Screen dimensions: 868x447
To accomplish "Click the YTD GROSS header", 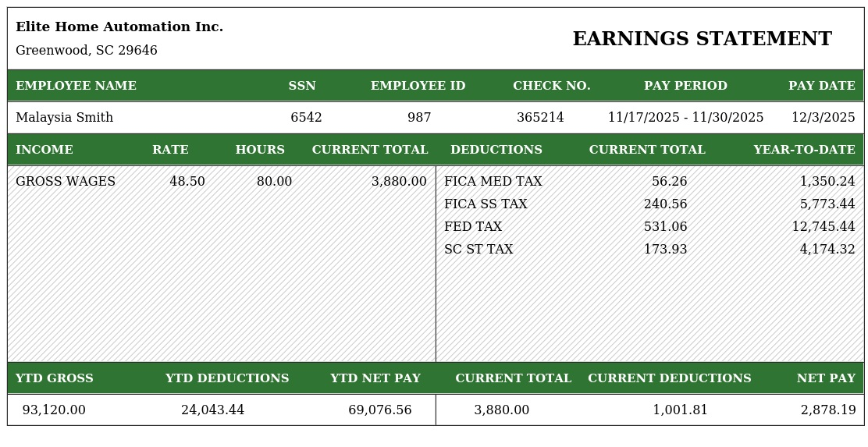I will 55,378.
